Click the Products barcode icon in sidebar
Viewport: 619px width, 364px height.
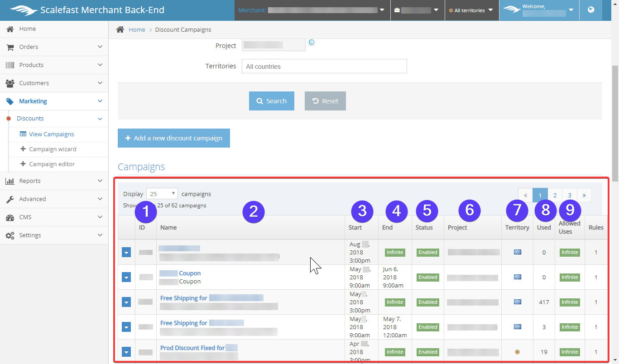(10, 65)
